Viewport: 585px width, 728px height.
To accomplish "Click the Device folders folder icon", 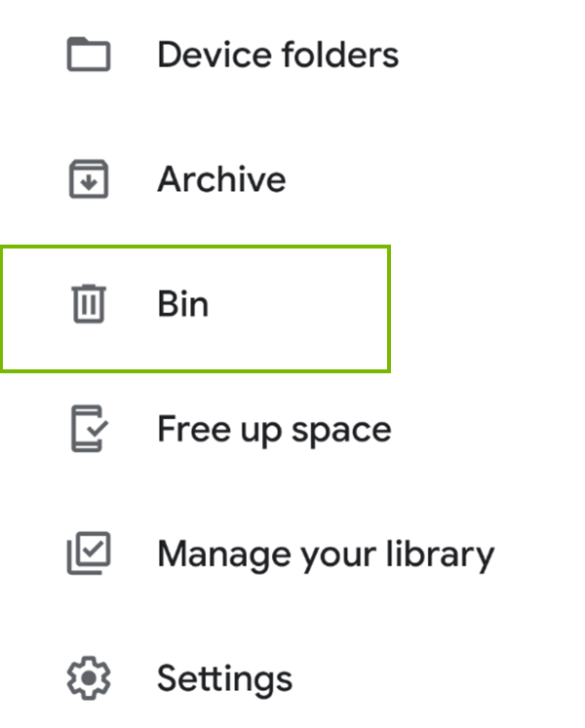I will (88, 55).
